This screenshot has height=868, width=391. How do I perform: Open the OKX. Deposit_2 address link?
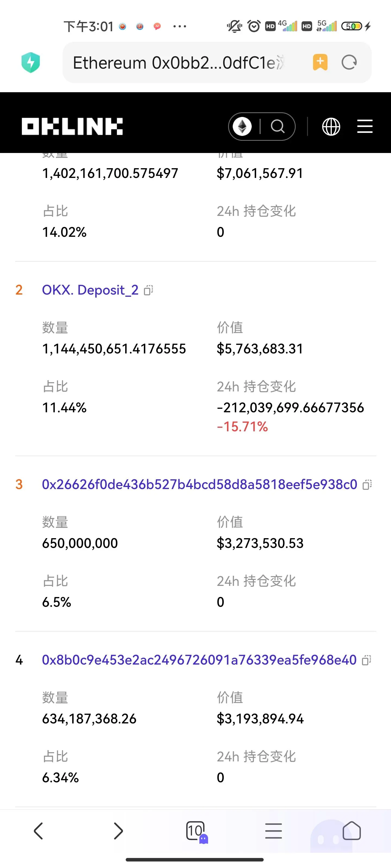[90, 290]
